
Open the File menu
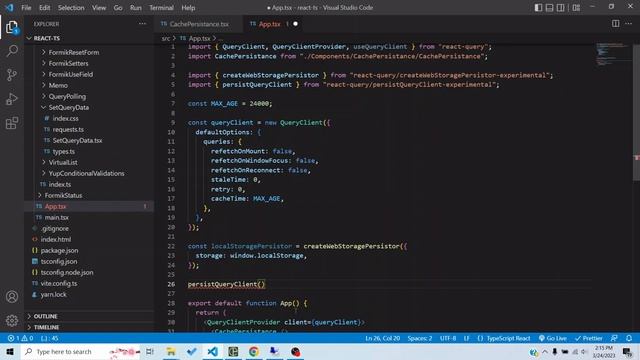coord(26,7)
